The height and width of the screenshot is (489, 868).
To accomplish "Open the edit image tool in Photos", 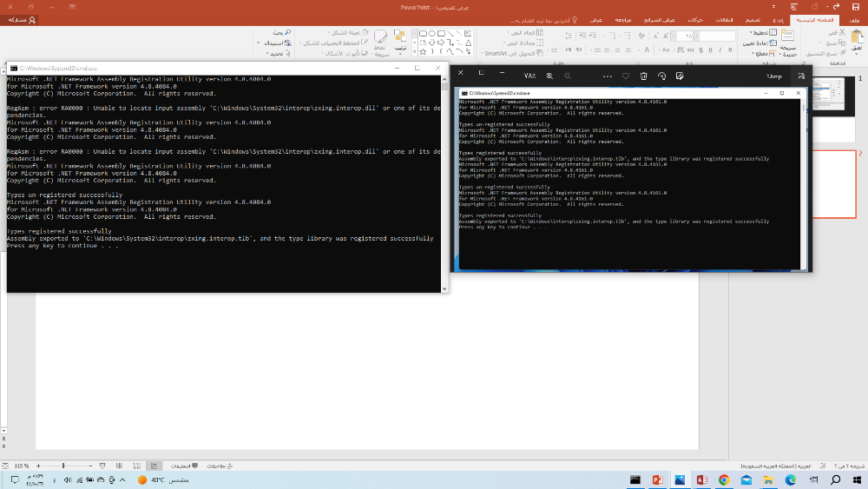I will [x=681, y=76].
